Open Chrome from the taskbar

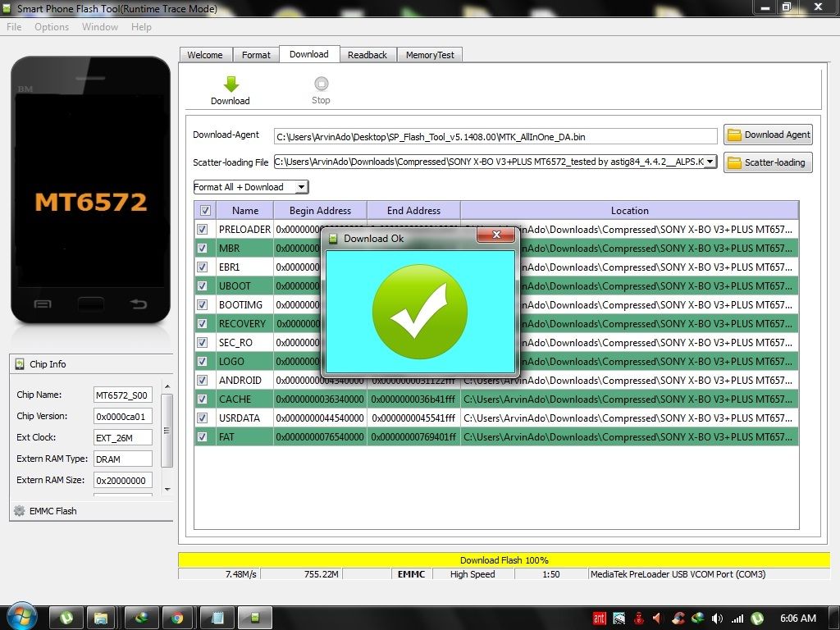[177, 618]
